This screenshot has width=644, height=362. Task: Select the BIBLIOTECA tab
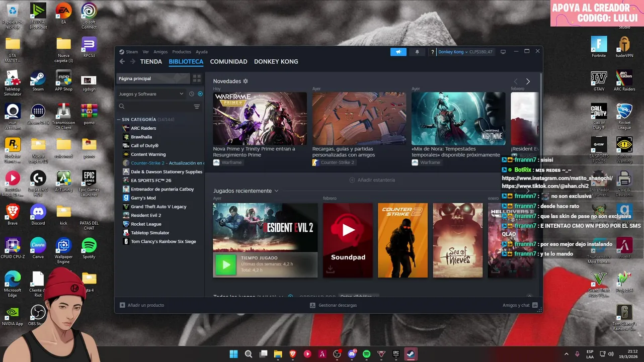186,61
